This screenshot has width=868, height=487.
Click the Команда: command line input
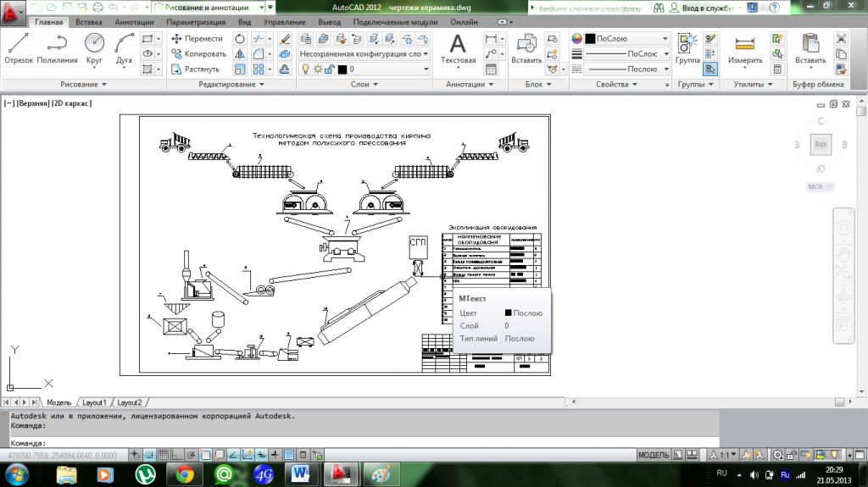pos(364,443)
